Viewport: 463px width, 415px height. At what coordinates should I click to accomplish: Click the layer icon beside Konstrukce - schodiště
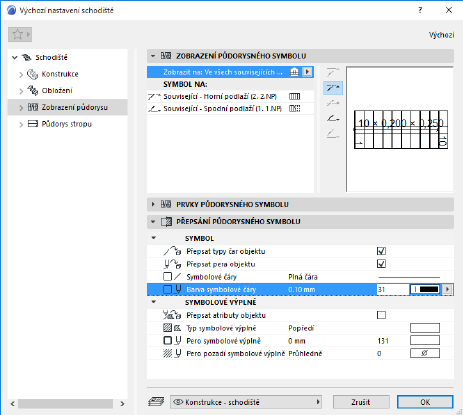[156, 401]
